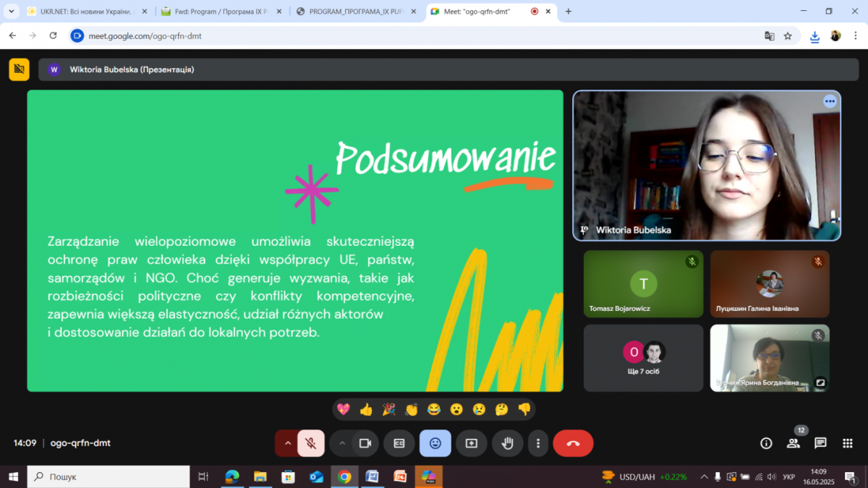This screenshot has width=868, height=488.
Task: Send the thumbs up reaction emoji
Action: pyautogui.click(x=366, y=410)
